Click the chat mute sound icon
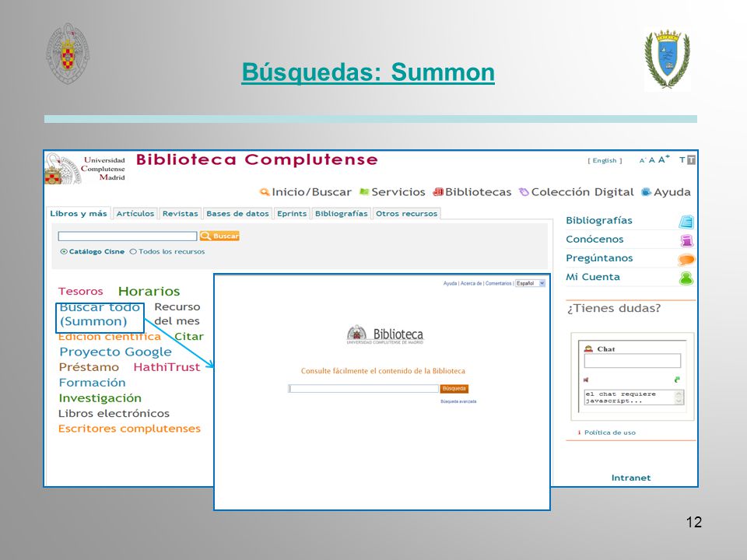This screenshot has height=560, width=747. pyautogui.click(x=586, y=380)
